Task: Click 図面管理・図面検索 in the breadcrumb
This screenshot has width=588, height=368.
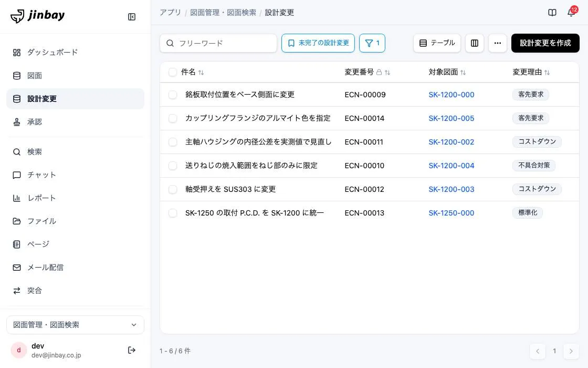Action: [x=223, y=13]
